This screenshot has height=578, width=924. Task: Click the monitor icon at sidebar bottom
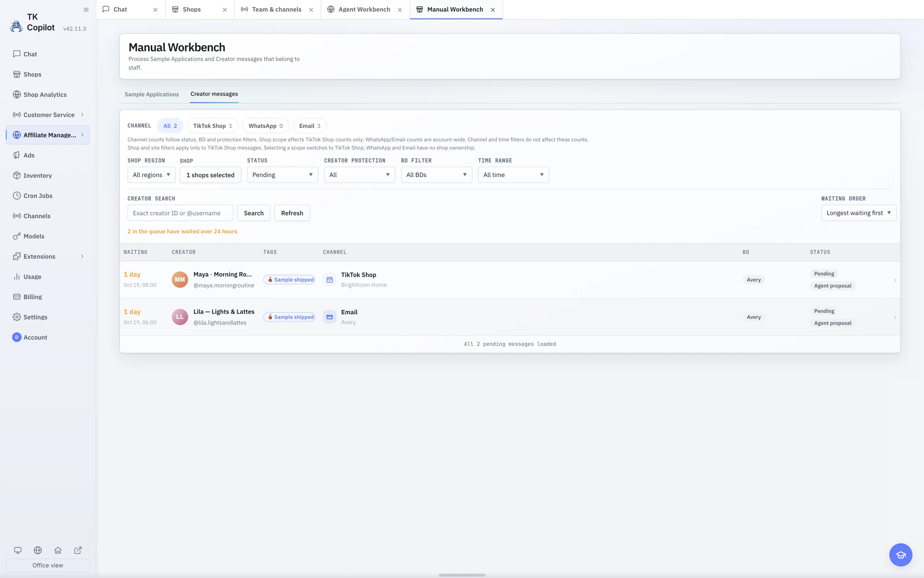(18, 550)
